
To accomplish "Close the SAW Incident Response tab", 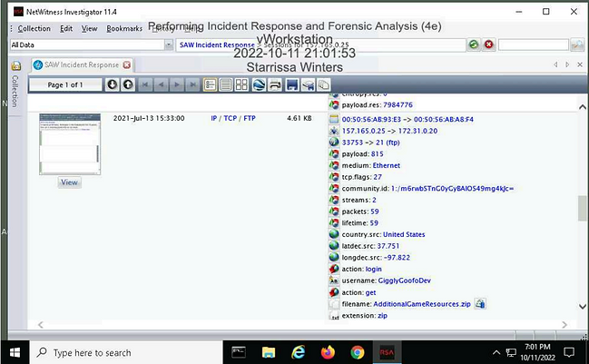I will pos(127,64).
